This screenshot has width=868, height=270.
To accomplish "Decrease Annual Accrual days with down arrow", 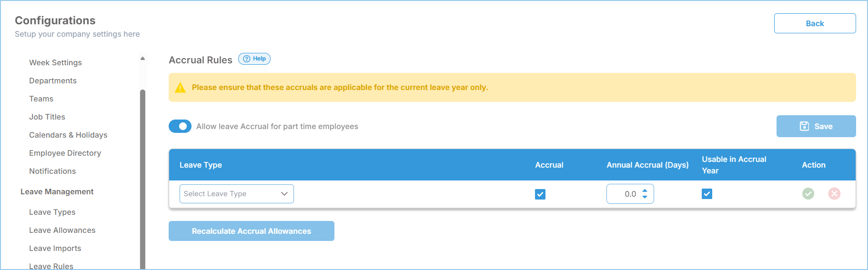I will coord(645,197).
